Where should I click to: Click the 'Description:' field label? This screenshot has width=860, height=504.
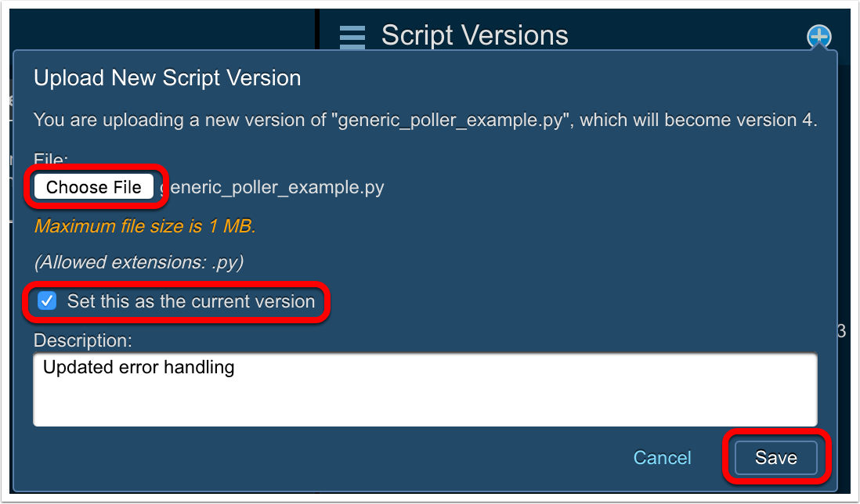pyautogui.click(x=83, y=340)
